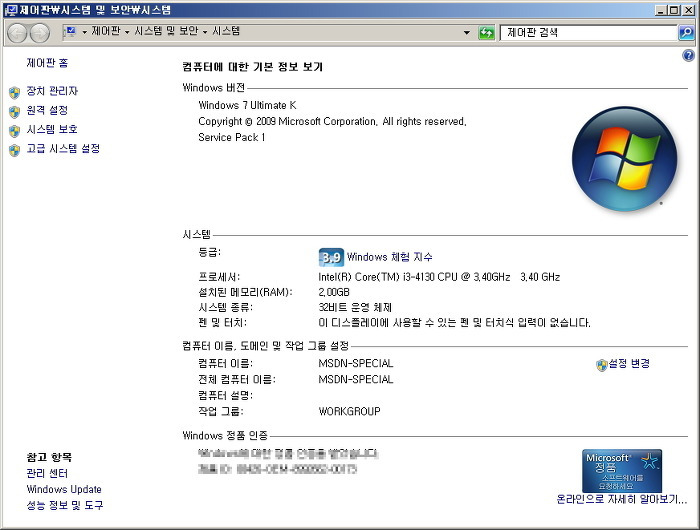Open 원격 설정 link
This screenshot has height=530, width=700.
[47, 110]
